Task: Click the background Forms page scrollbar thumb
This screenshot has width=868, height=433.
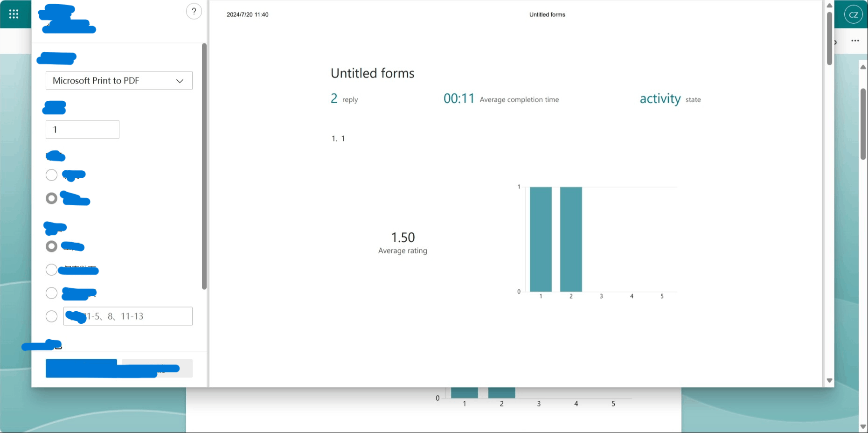Action: [x=863, y=124]
